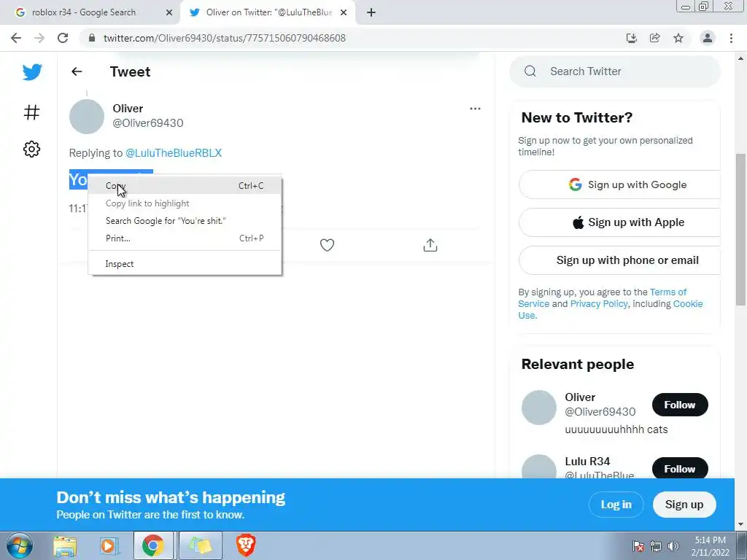This screenshot has width=747, height=560.
Task: Click the install app icon in the address bar
Action: click(x=631, y=38)
